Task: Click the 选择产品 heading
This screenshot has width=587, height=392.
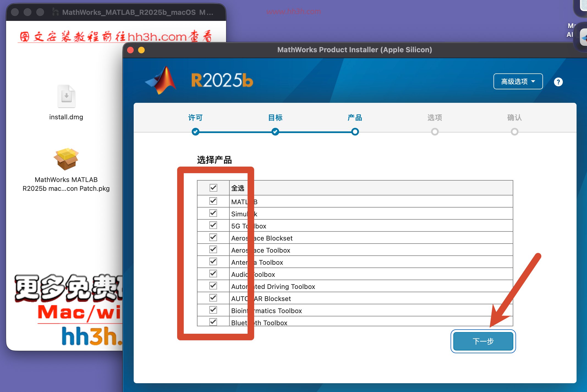Action: 215,160
